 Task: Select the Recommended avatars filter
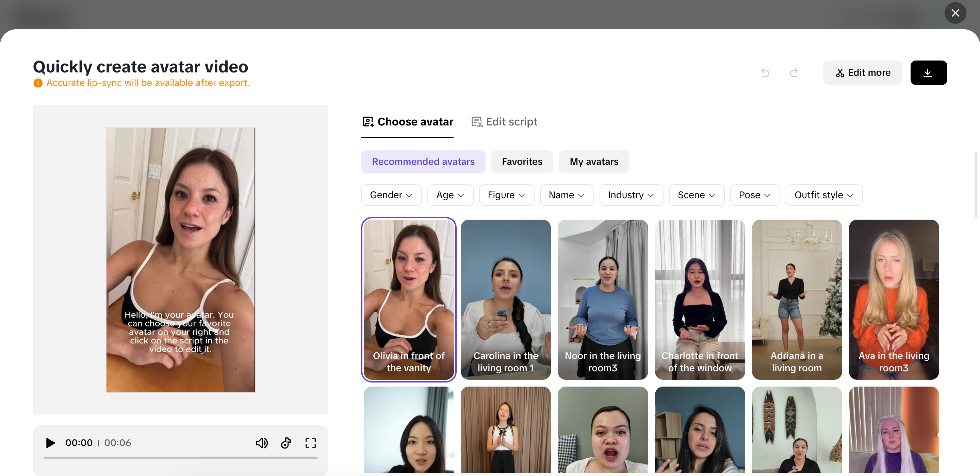pyautogui.click(x=423, y=161)
